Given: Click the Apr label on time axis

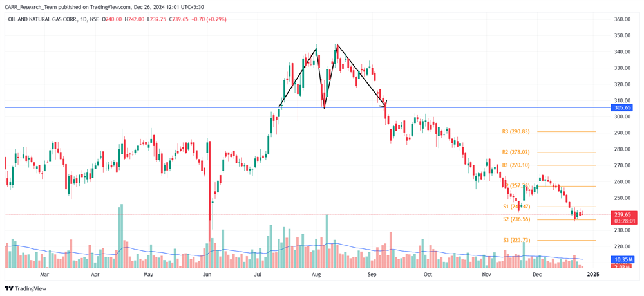Looking at the screenshot, I should [95, 274].
